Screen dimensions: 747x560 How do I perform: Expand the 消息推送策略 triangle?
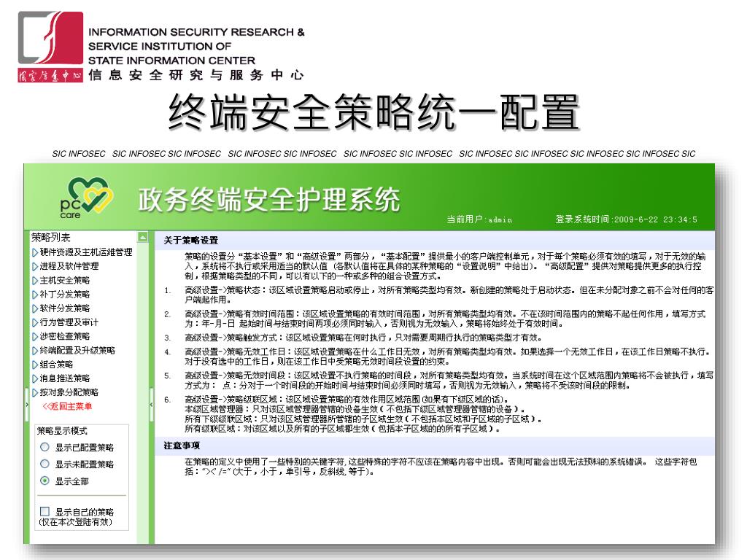point(35,379)
